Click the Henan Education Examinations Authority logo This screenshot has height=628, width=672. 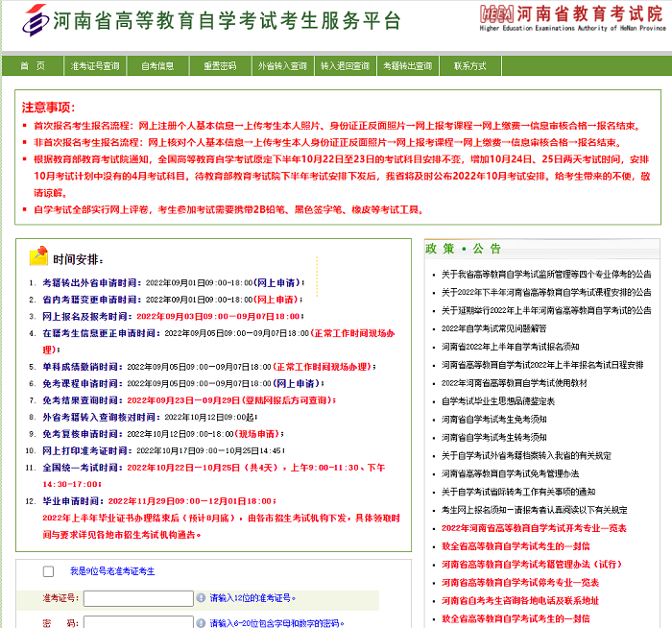pos(496,13)
